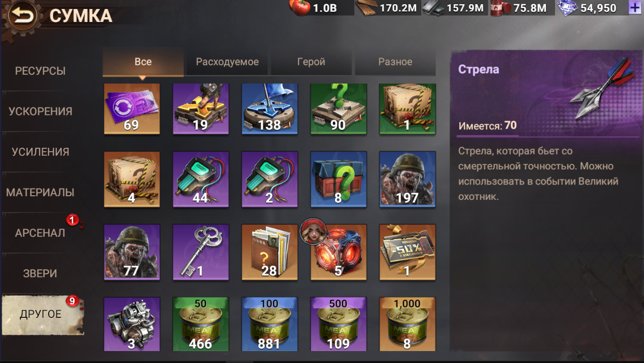The width and height of the screenshot is (644, 363).
Task: Open the АРСЕНАЛ category
Action: pyautogui.click(x=40, y=233)
